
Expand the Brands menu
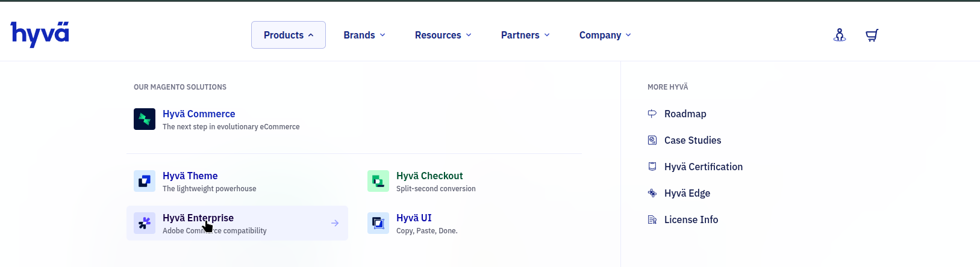[x=364, y=35]
